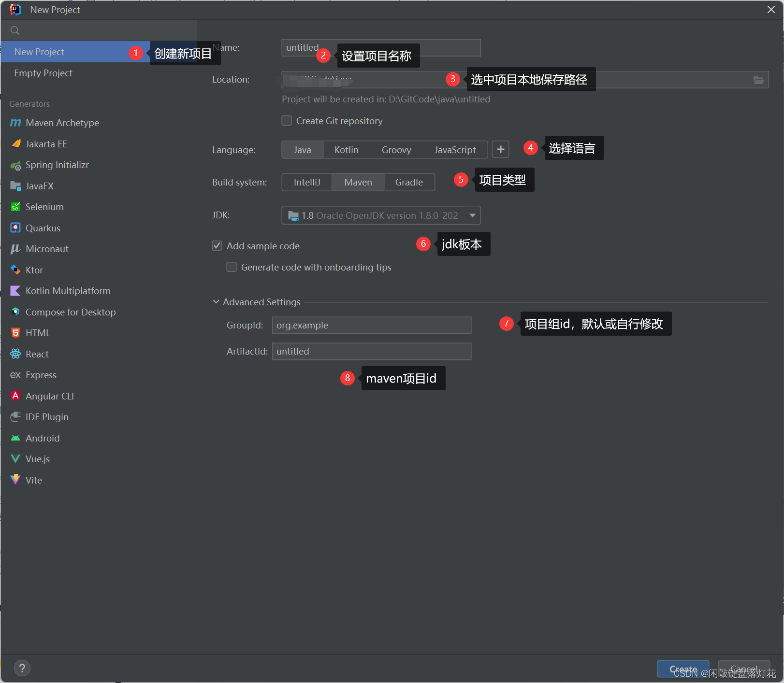
Task: Select the Spring Initializr list entry text
Action: tap(57, 165)
